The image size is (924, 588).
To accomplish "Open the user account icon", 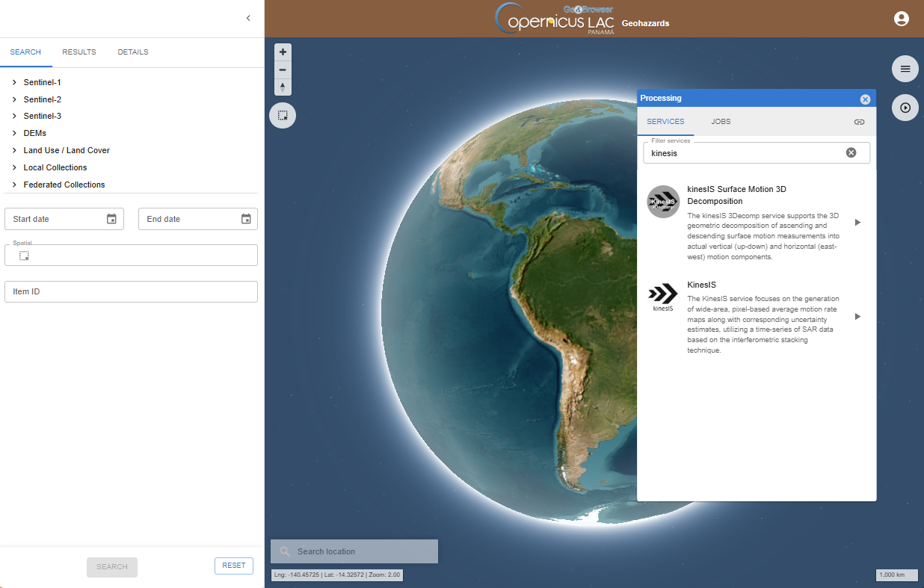I will tap(902, 19).
